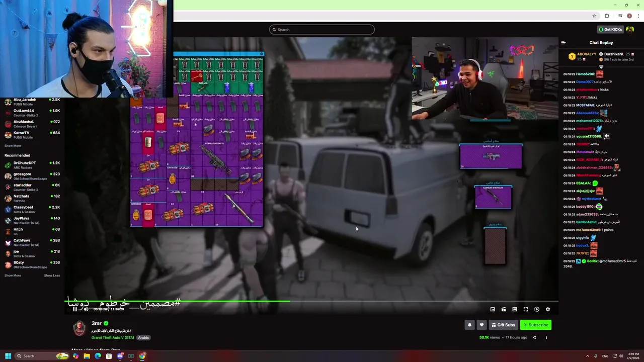Image resolution: width=644 pixels, height=362 pixels.
Task: Open AbuMashaL channel in sidebar
Action: (x=32, y=124)
